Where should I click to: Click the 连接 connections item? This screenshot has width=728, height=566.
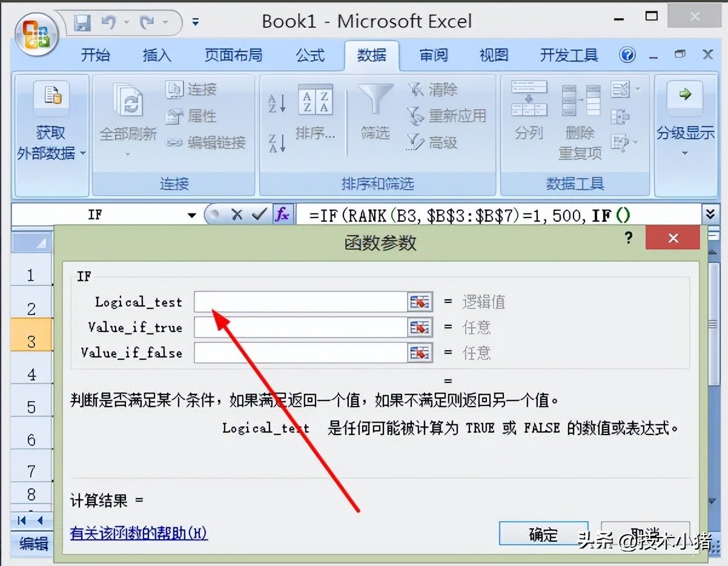[191, 90]
